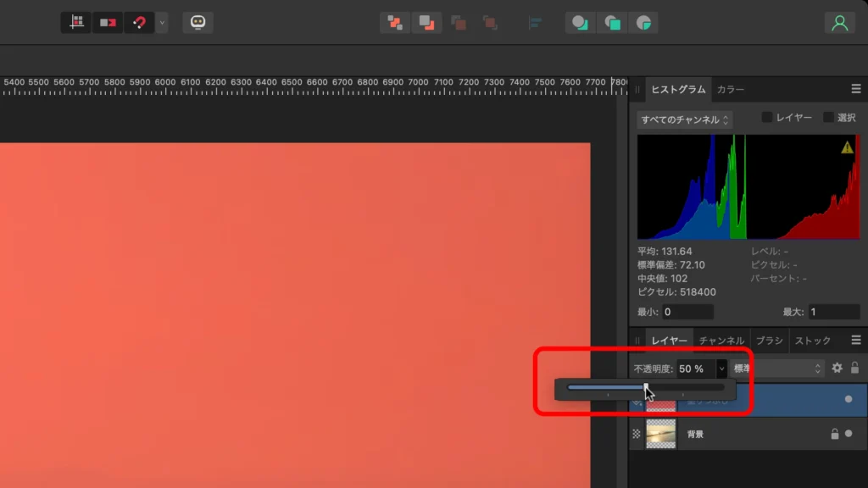Switch to the カラー tab
Viewport: 868px width, 488px height.
[x=730, y=88]
